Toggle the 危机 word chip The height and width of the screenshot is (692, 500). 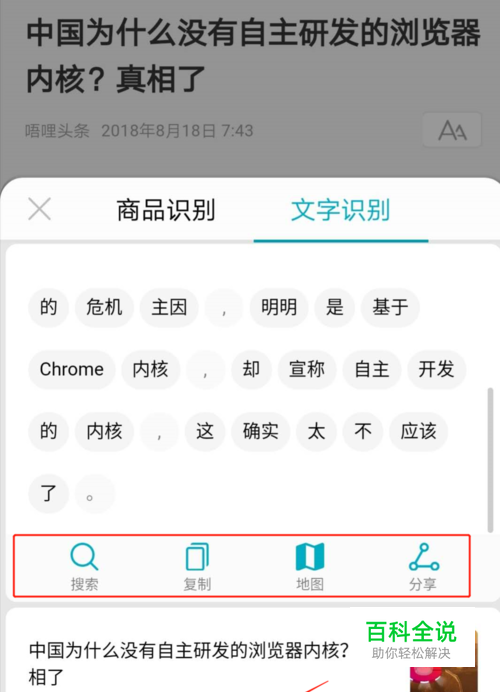[x=104, y=308]
